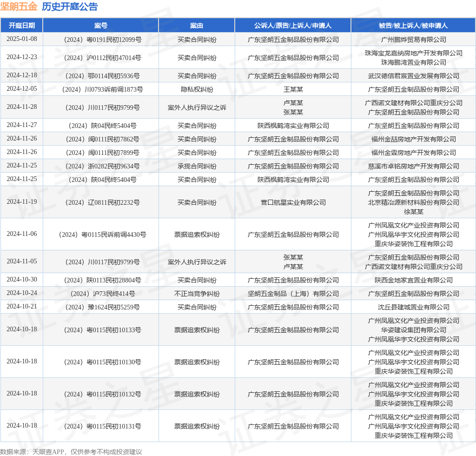This screenshot has width=476, height=456.
Task: Select date cell 2024-10-24
Action: [21, 293]
